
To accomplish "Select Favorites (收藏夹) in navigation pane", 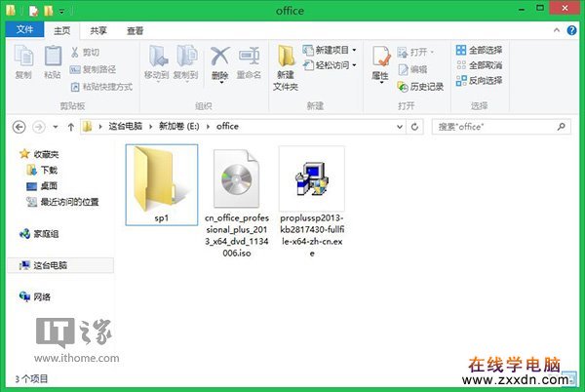I will [40, 154].
